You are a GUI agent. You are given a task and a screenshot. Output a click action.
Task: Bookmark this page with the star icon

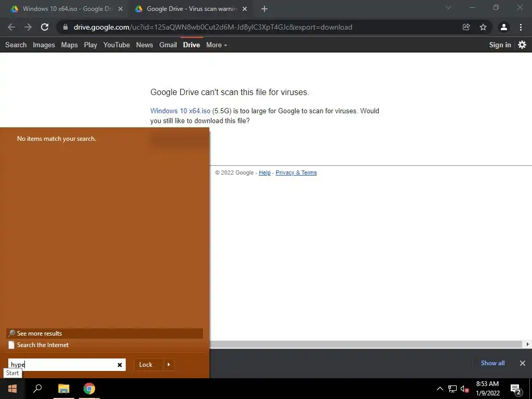483,27
